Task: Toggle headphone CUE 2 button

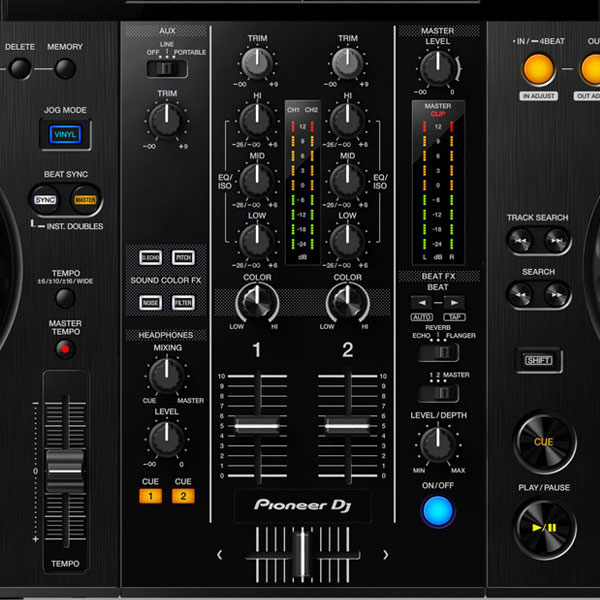Action: click(183, 496)
